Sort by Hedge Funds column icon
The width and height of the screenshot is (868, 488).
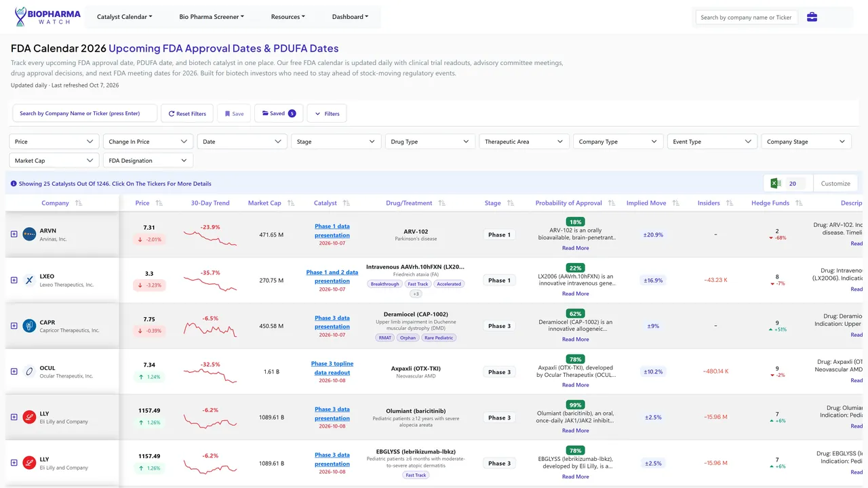(799, 203)
